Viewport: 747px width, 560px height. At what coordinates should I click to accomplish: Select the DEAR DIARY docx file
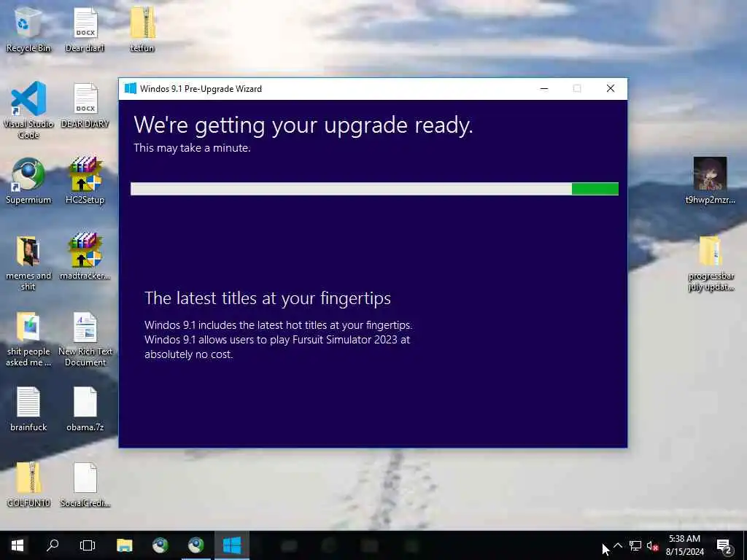pyautogui.click(x=85, y=106)
